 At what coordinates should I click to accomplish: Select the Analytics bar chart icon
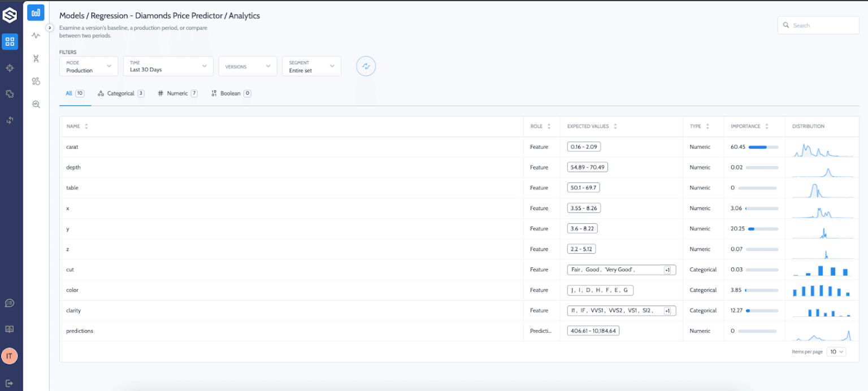pyautogui.click(x=35, y=12)
